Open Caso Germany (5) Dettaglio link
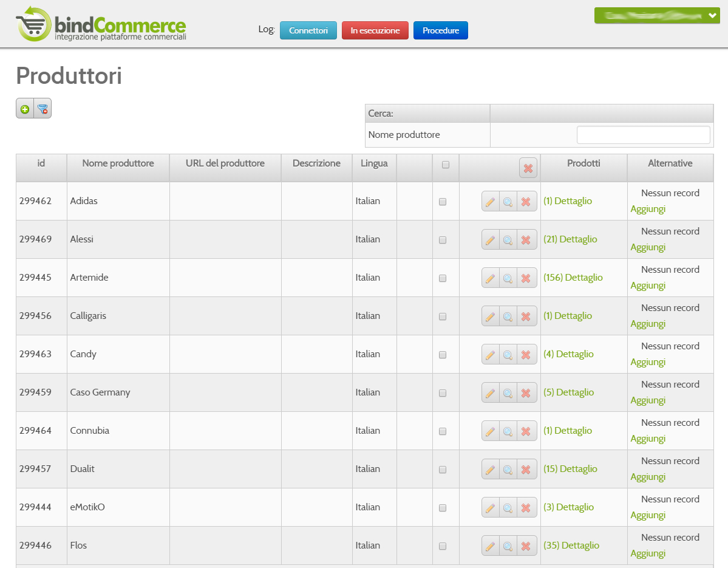The image size is (728, 568). click(568, 392)
